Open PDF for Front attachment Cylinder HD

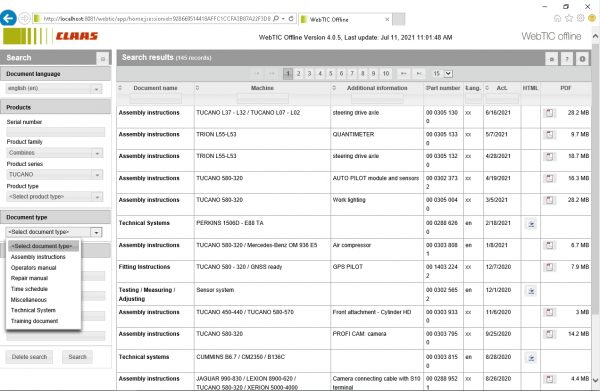tap(549, 312)
